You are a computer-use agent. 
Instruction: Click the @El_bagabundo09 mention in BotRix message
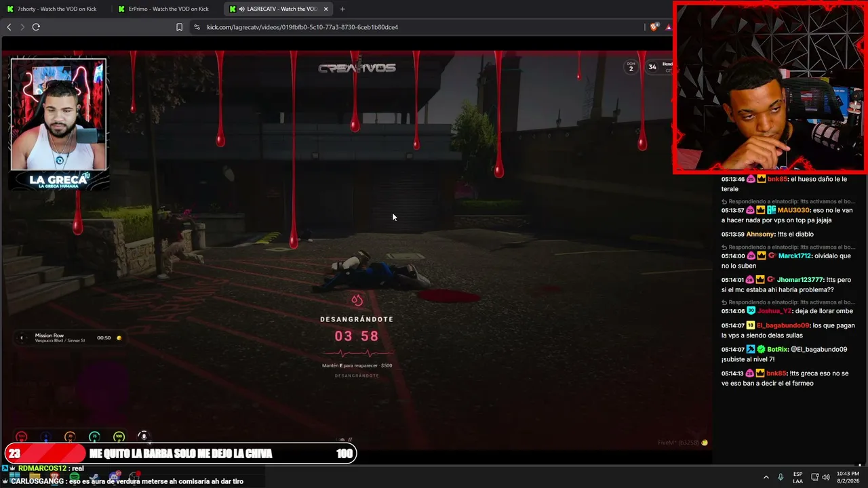tap(818, 349)
